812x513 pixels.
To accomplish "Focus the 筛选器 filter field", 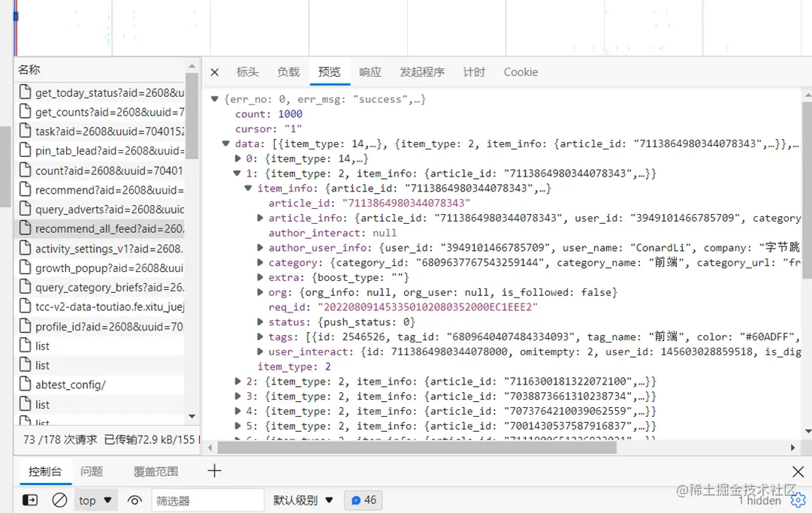I will 207,500.
